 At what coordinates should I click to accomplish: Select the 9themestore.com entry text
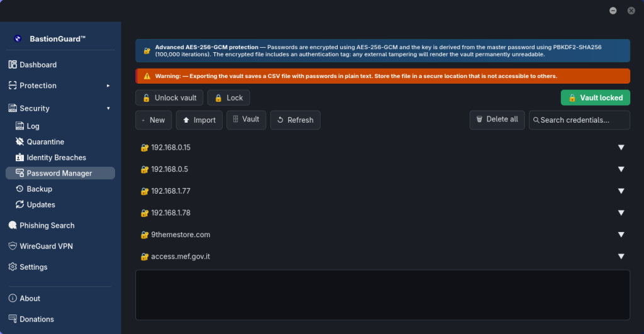coord(180,235)
